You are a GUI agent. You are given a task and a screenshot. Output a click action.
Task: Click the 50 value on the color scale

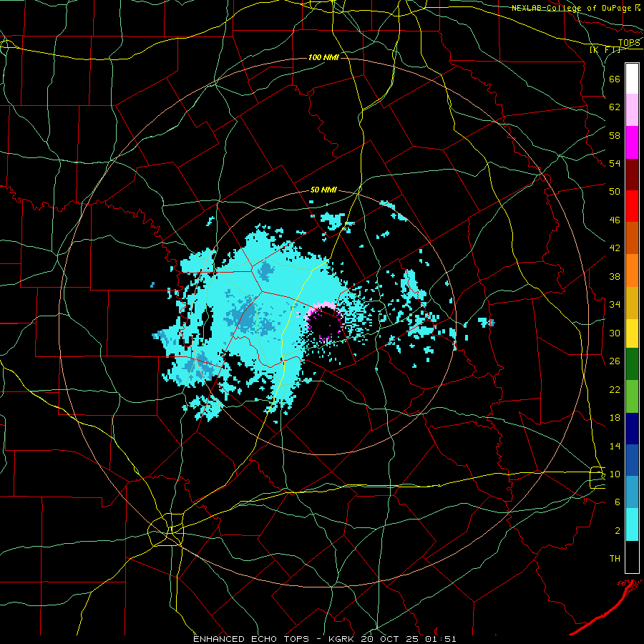615,192
